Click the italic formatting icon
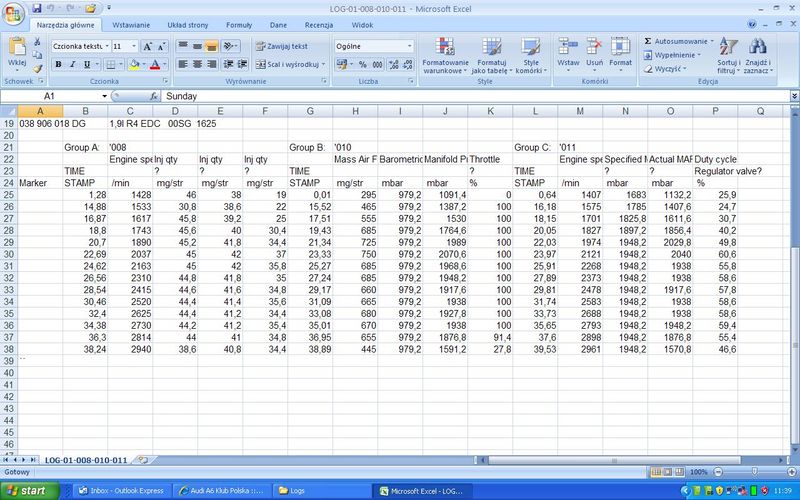Viewport: 800px width, 500px height. [72, 64]
